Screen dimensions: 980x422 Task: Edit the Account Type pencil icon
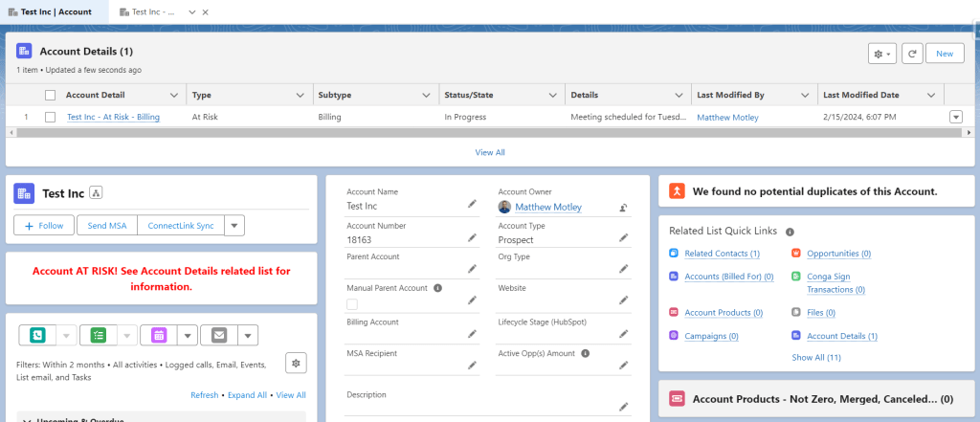tap(623, 237)
